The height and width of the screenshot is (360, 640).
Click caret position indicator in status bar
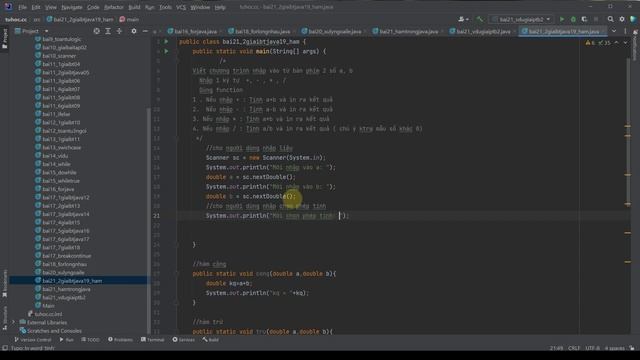pos(556,348)
